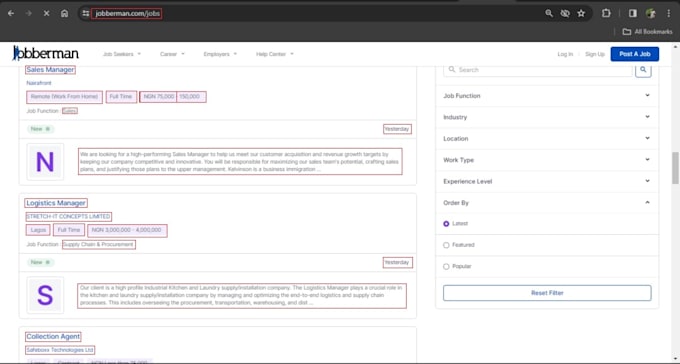Click Full Time tag on Logistics Manager

coord(69,230)
